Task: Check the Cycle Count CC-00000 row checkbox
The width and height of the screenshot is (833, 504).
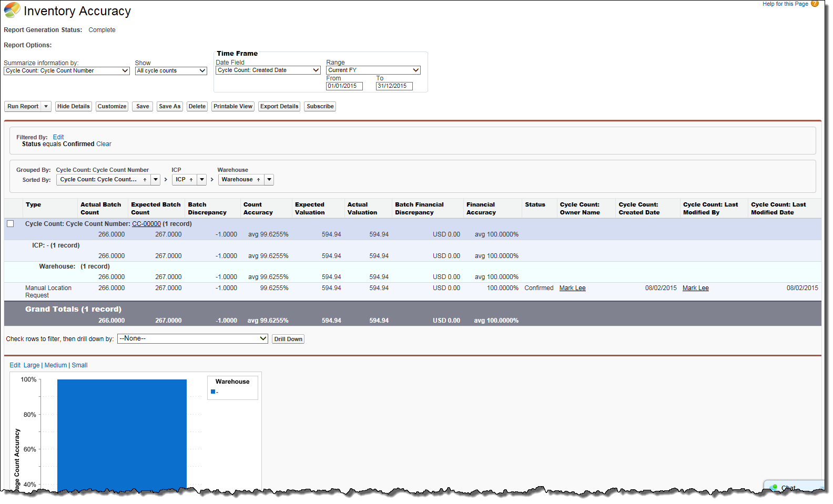Action: [x=10, y=224]
